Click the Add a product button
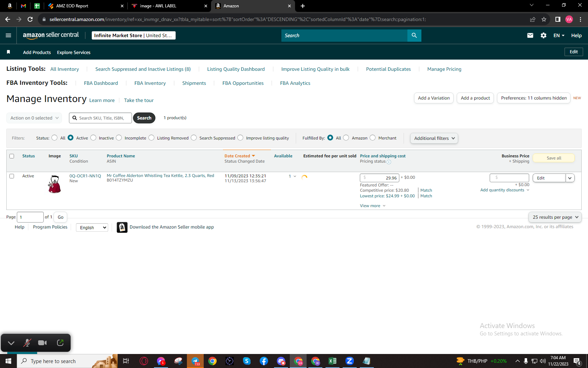The width and height of the screenshot is (588, 368). [475, 98]
